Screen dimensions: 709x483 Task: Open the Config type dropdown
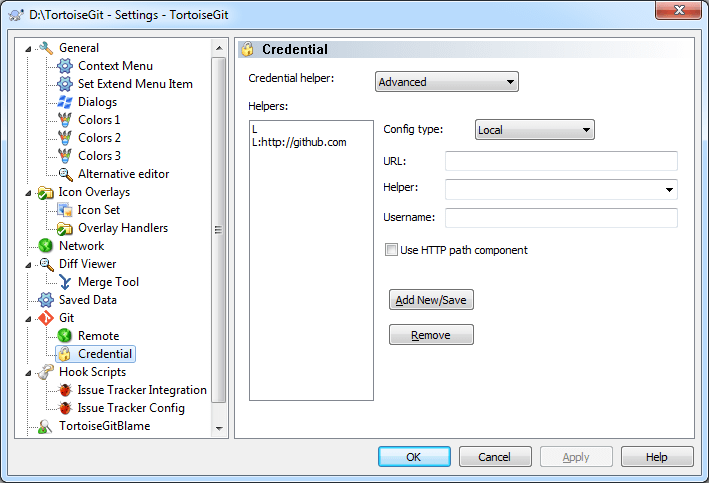click(x=534, y=130)
